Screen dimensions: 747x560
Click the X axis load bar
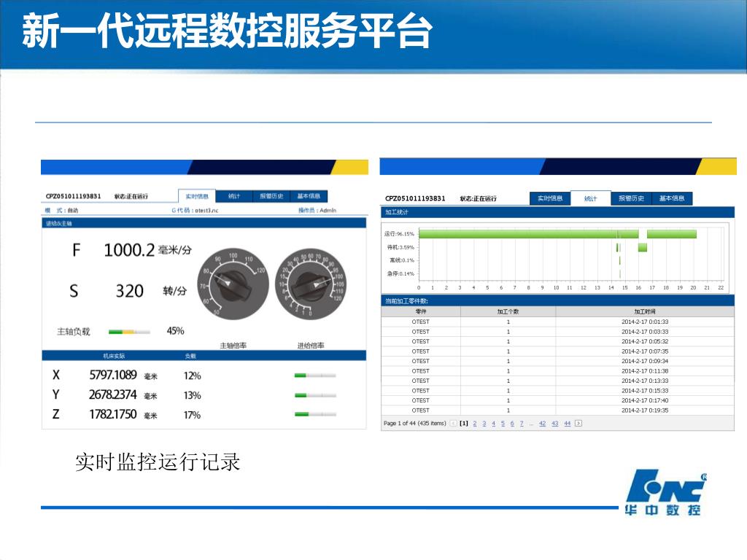(x=315, y=376)
